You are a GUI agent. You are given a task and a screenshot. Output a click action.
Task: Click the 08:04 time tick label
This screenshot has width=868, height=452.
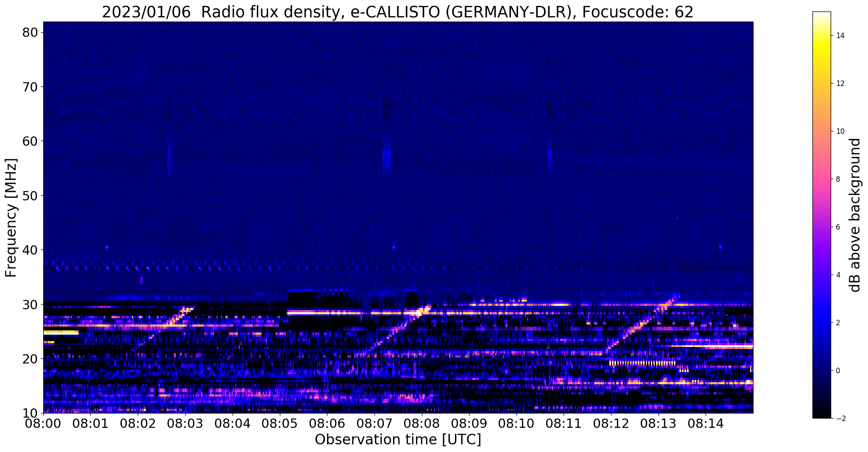coord(232,423)
